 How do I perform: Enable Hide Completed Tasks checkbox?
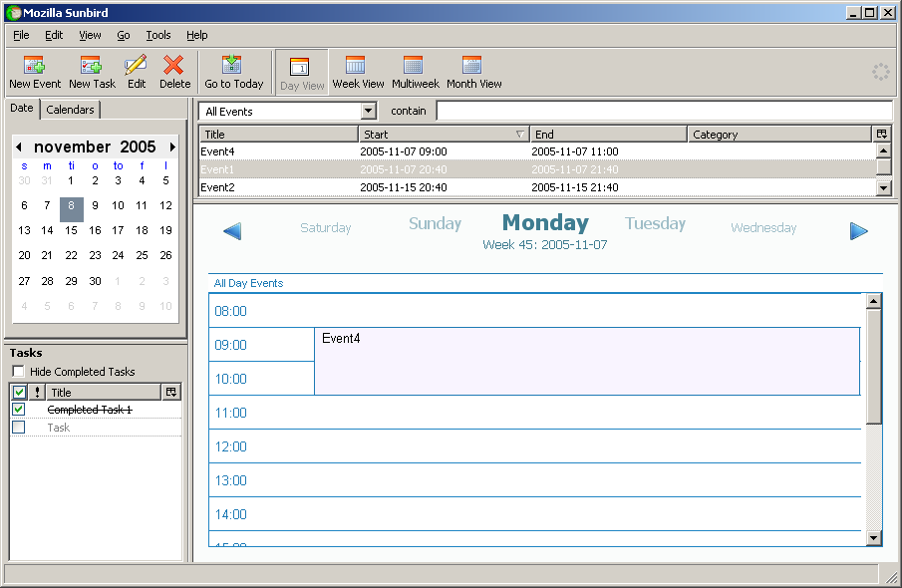pos(19,372)
